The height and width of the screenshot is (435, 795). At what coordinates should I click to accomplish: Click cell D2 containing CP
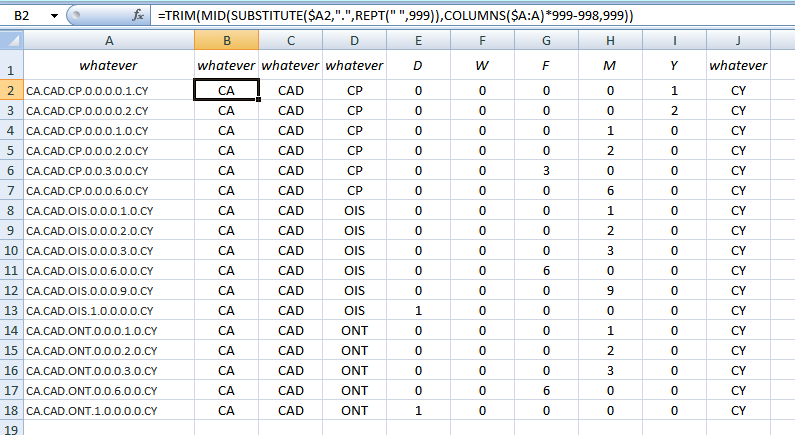tap(354, 91)
